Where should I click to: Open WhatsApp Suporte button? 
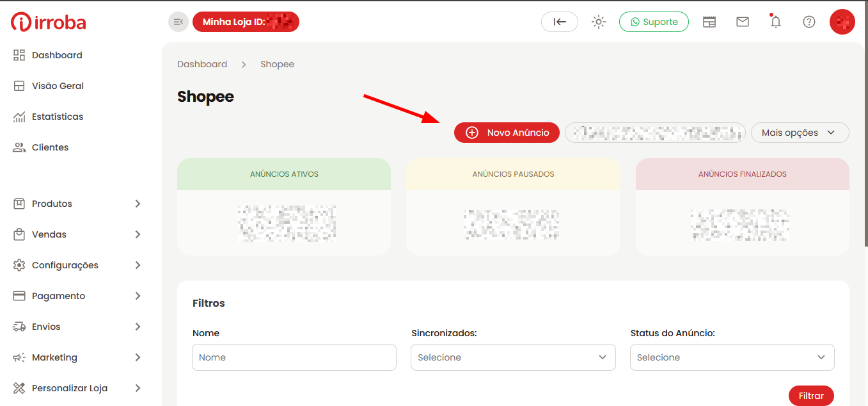click(x=654, y=22)
